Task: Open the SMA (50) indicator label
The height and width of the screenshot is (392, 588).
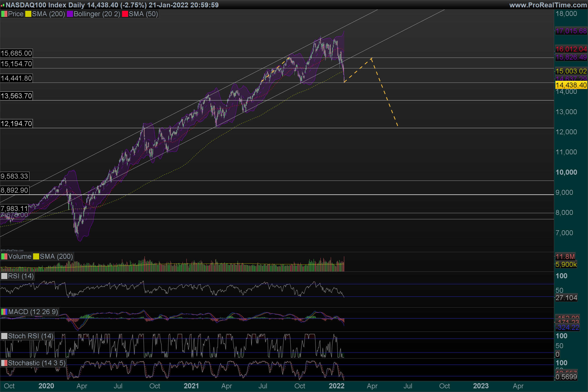Action: coord(143,14)
